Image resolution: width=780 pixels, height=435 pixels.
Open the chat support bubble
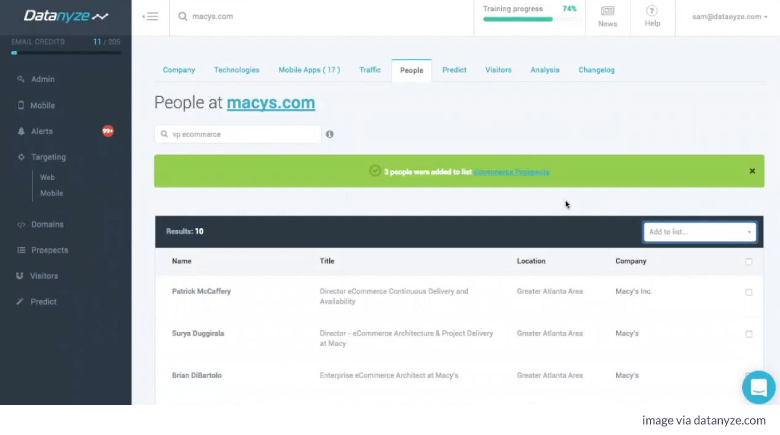(759, 387)
